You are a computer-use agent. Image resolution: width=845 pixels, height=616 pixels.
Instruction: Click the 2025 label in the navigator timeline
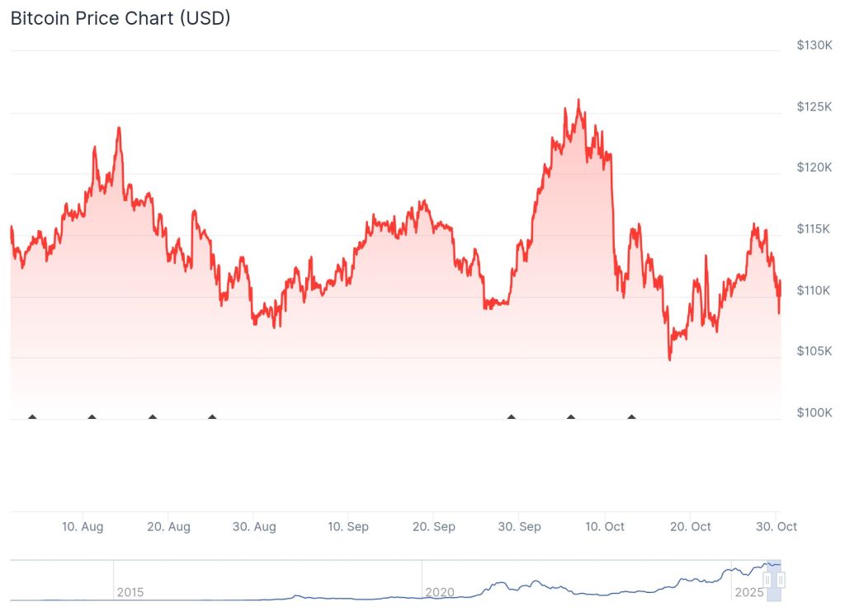pos(748,592)
